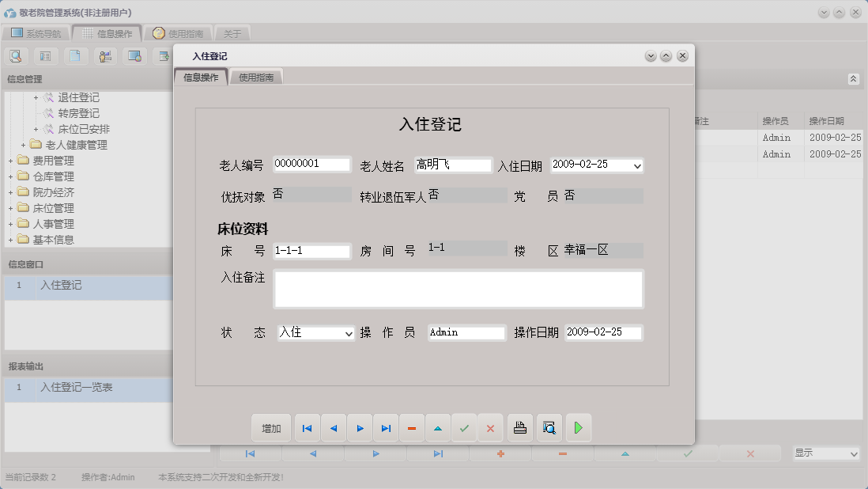Click the red minus delete record icon
Viewport: 868px width, 489px height.
coord(412,427)
